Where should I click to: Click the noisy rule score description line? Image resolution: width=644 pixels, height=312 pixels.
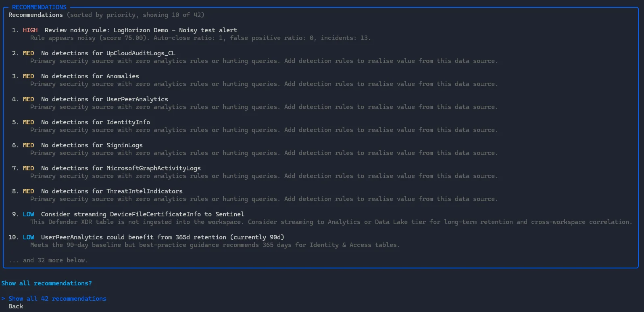coord(200,38)
